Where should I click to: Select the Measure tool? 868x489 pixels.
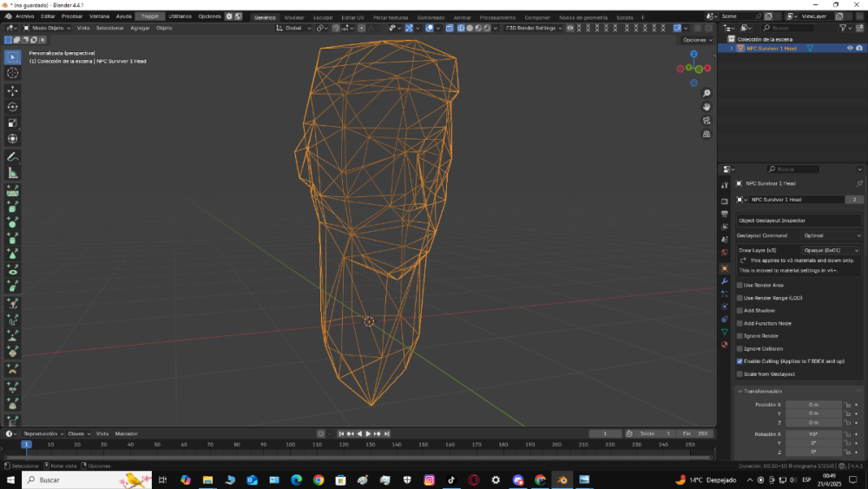[x=13, y=173]
